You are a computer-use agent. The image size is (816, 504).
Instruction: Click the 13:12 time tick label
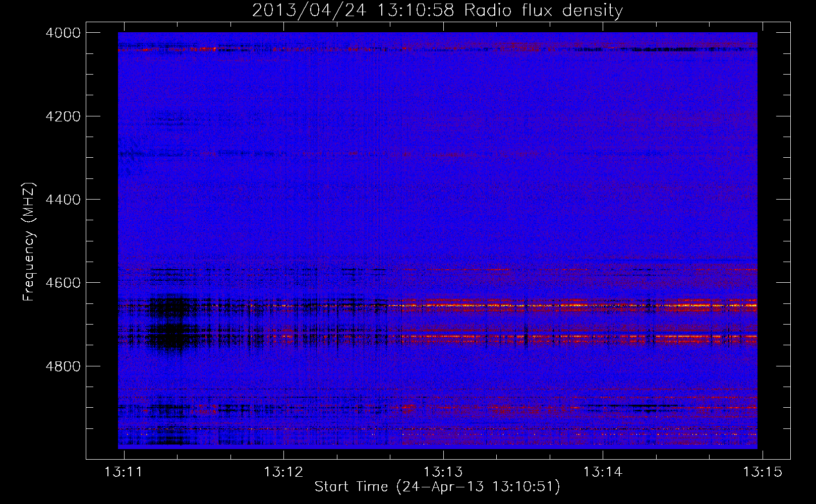(283, 472)
